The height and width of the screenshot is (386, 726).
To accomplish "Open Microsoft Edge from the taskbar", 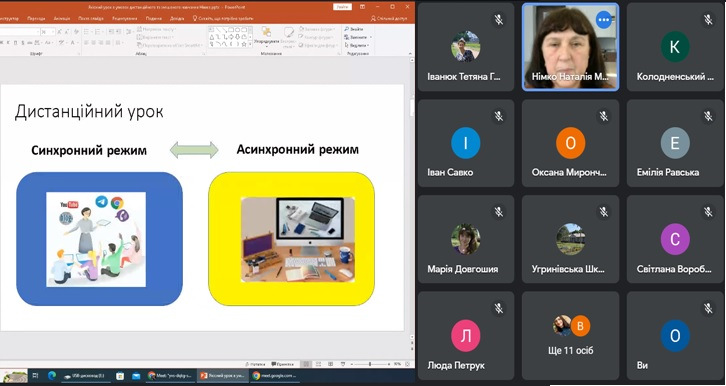I will (51, 375).
